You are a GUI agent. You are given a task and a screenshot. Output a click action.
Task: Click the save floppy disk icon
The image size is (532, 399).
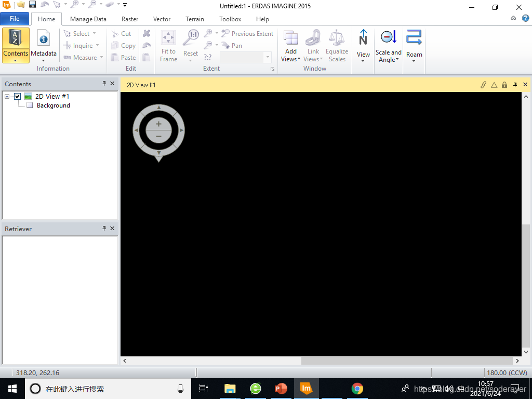coord(32,5)
